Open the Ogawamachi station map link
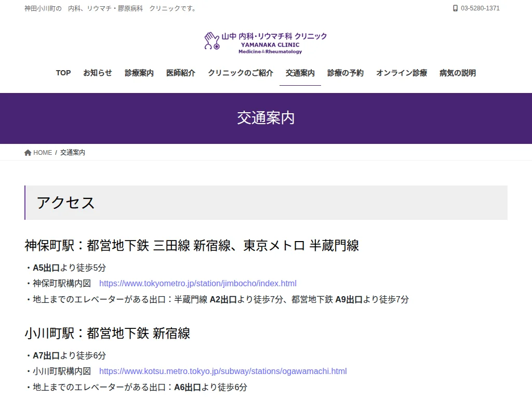532x399 pixels. point(222,371)
